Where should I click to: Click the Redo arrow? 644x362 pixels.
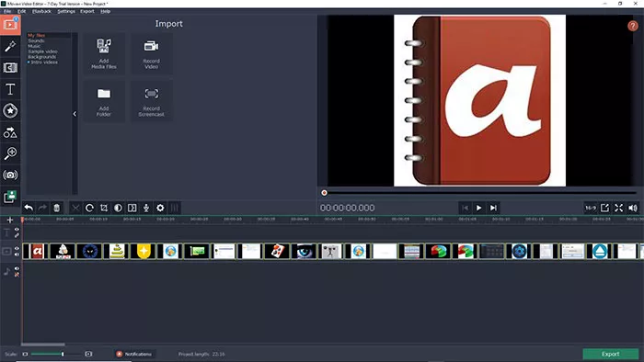[x=42, y=208]
